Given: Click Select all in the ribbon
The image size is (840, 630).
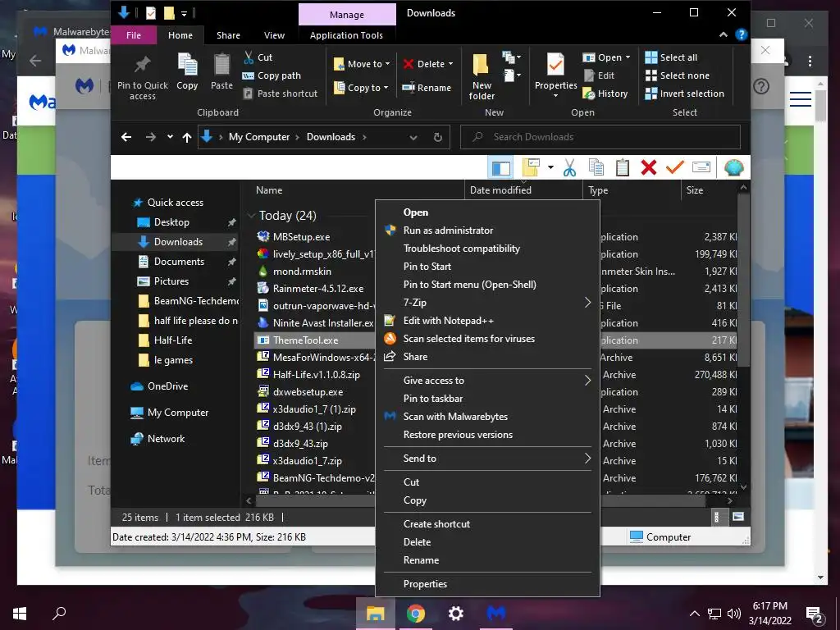Looking at the screenshot, I should click(x=671, y=57).
